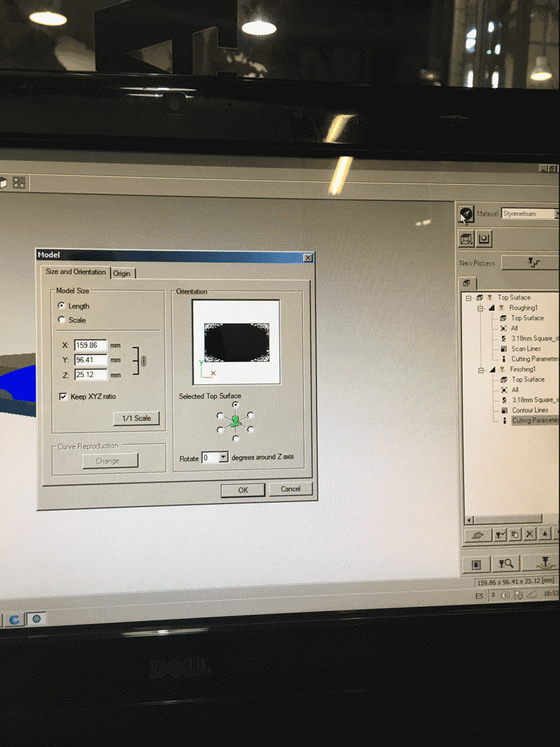Viewport: 560px width, 747px height.
Task: Close the Model dialog with X
Action: click(308, 258)
